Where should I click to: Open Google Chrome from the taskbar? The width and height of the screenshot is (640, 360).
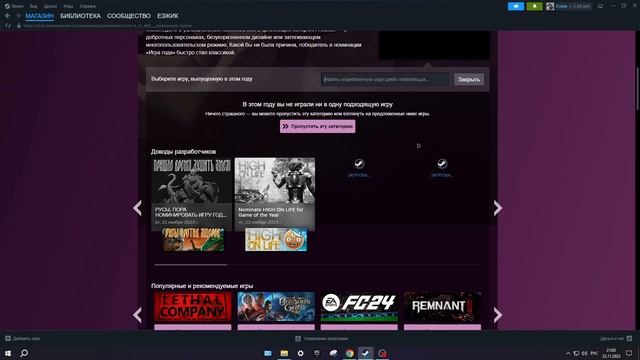349,353
